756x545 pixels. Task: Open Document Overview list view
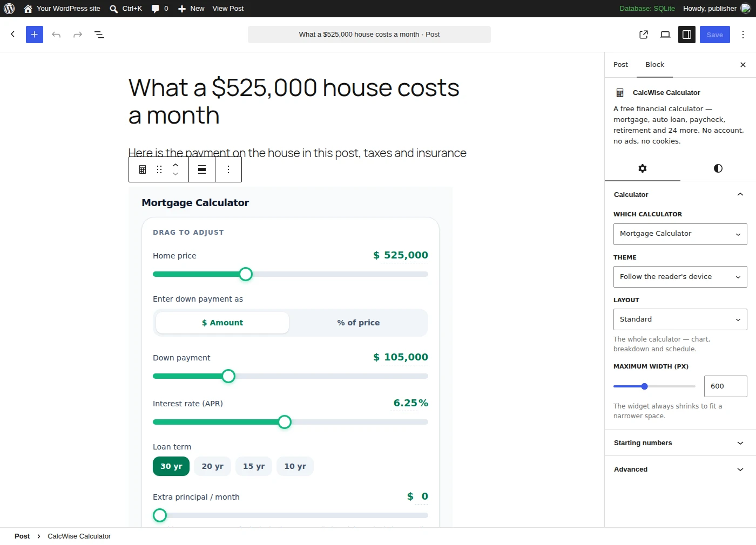(x=99, y=35)
